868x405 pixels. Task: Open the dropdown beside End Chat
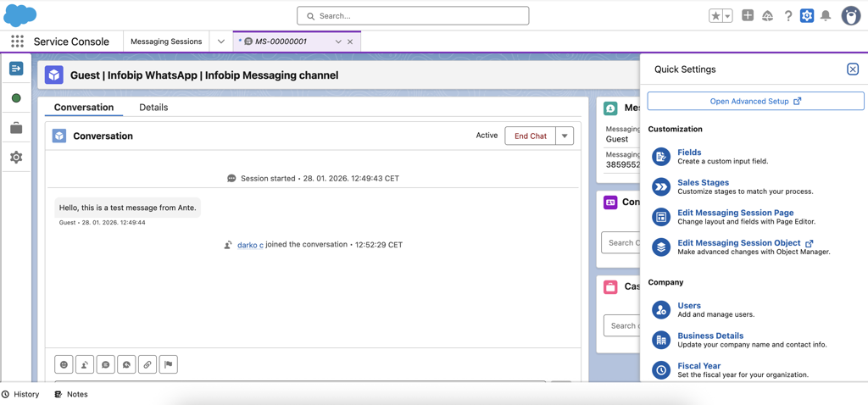(565, 136)
